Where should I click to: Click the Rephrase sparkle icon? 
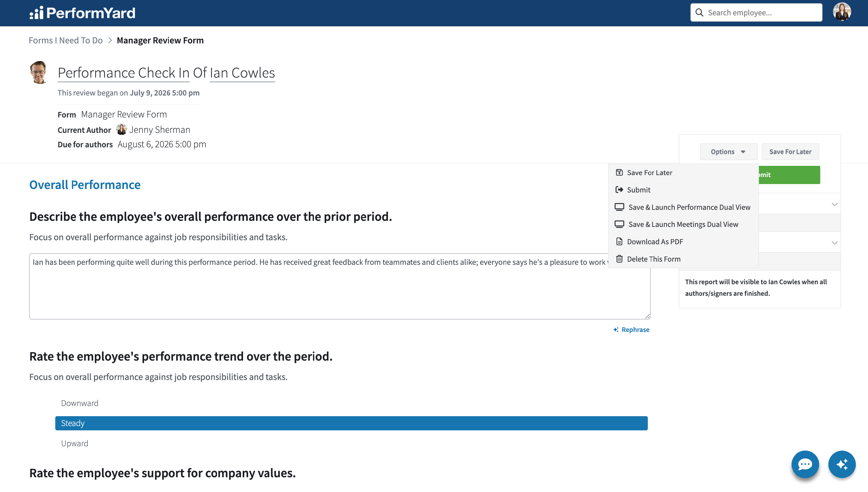click(x=616, y=329)
